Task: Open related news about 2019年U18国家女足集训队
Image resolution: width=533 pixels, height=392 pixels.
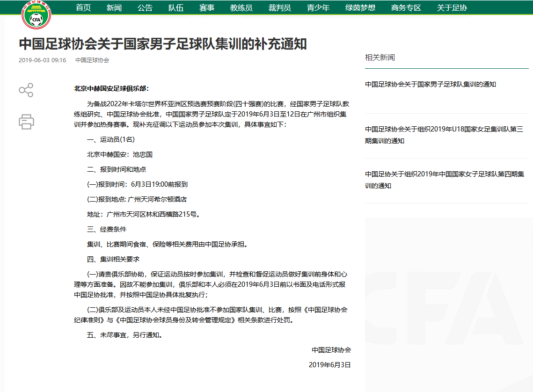Action: click(444, 135)
